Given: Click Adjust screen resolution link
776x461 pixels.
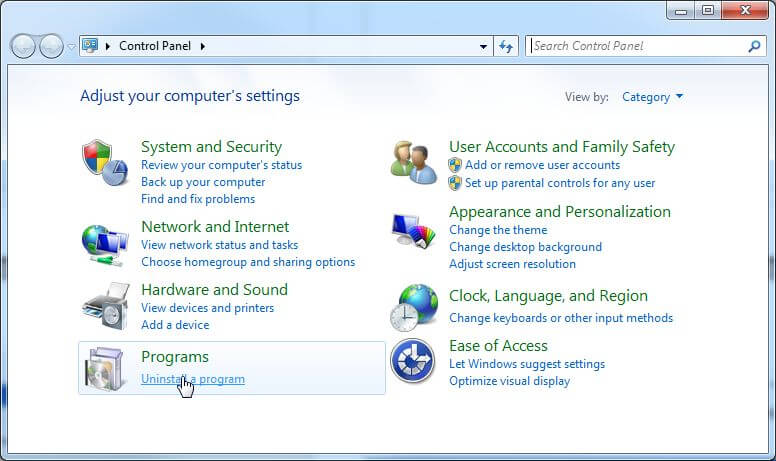Looking at the screenshot, I should [512, 264].
